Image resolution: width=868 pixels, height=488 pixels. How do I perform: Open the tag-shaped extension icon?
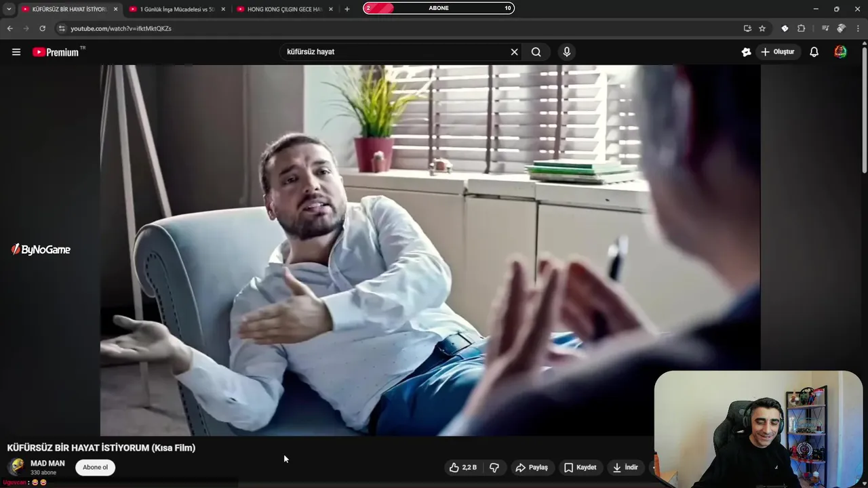coord(785,28)
